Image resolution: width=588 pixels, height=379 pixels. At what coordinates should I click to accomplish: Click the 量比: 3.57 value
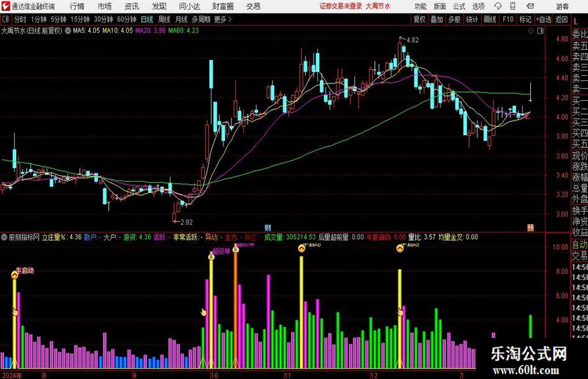422,236
